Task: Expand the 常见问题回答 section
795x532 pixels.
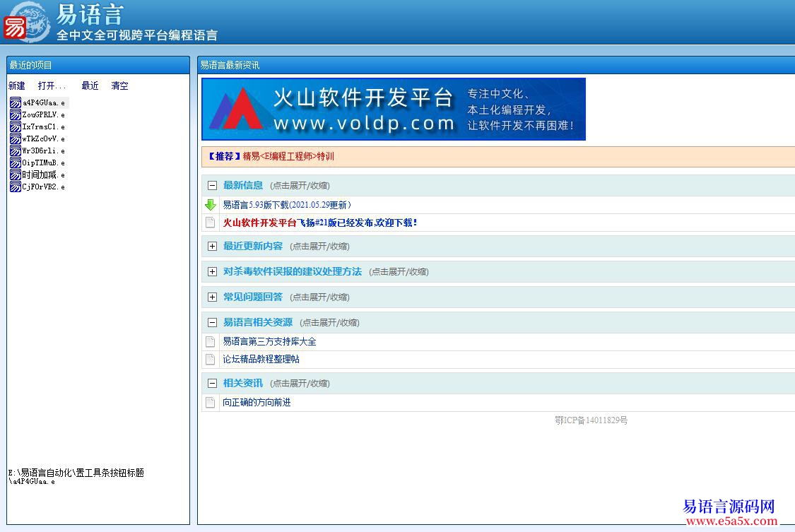Action: pos(212,297)
